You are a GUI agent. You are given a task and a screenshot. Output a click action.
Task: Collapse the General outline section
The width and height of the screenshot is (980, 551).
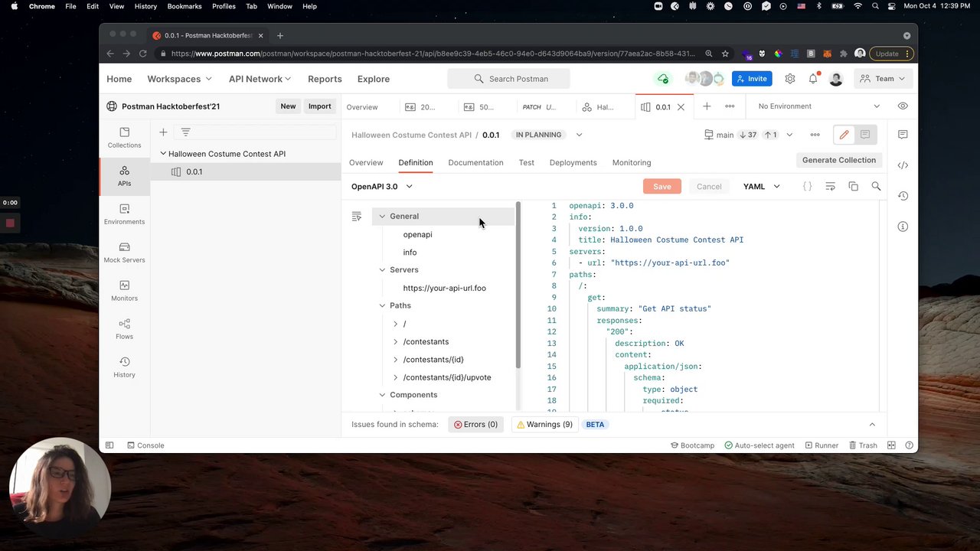click(382, 217)
